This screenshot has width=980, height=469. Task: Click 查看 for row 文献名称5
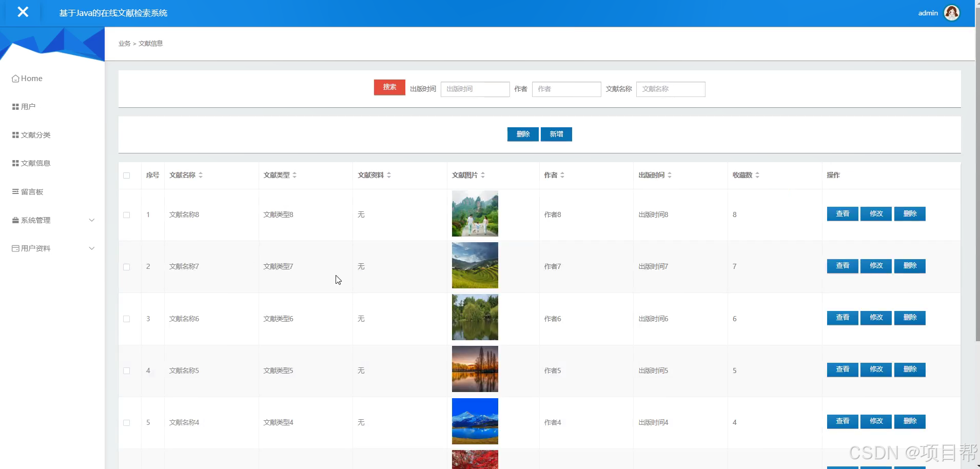[x=842, y=369]
